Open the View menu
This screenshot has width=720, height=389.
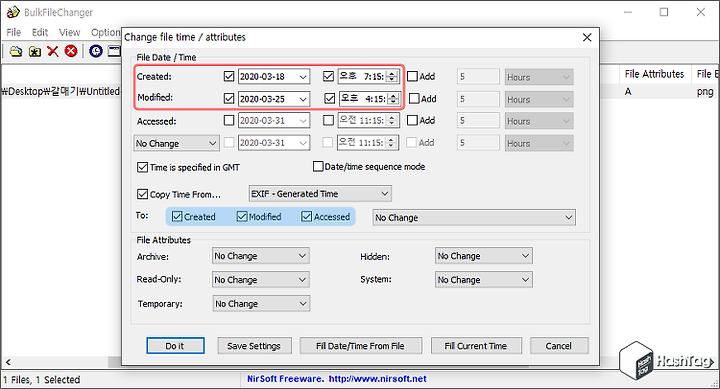point(69,32)
